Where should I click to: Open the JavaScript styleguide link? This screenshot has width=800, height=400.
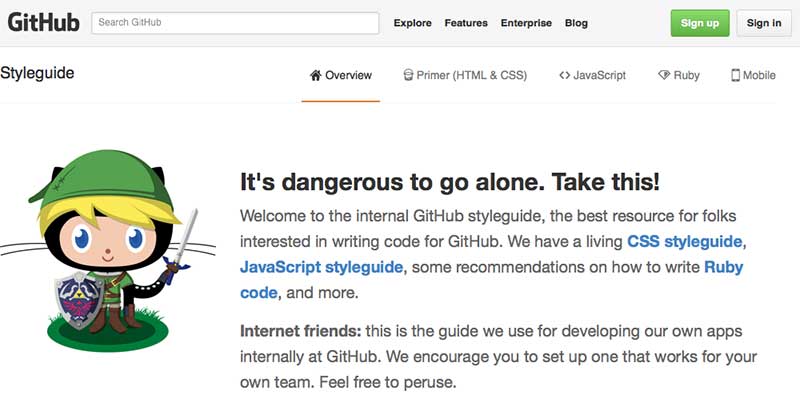(x=321, y=267)
